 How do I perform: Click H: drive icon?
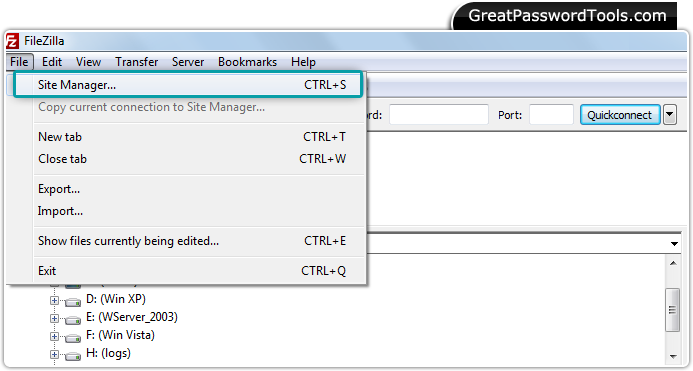click(73, 356)
